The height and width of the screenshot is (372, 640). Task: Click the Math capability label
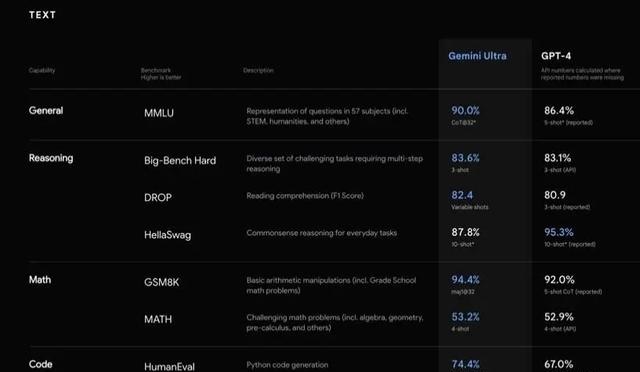pyautogui.click(x=40, y=280)
